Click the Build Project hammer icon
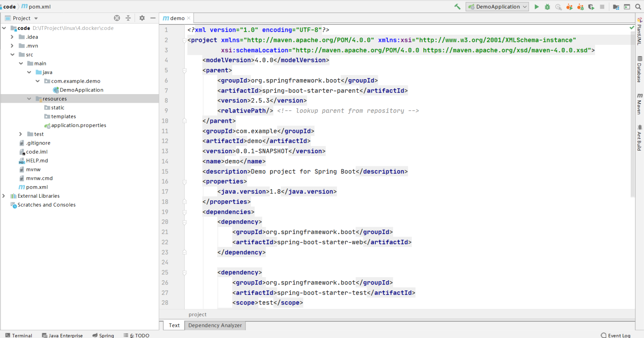The width and height of the screenshot is (644, 338). click(x=458, y=7)
